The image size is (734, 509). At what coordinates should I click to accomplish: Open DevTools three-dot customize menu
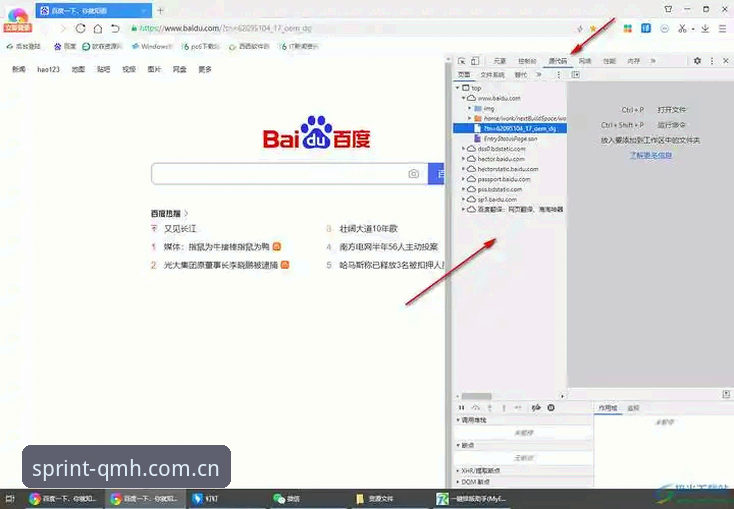click(x=712, y=61)
